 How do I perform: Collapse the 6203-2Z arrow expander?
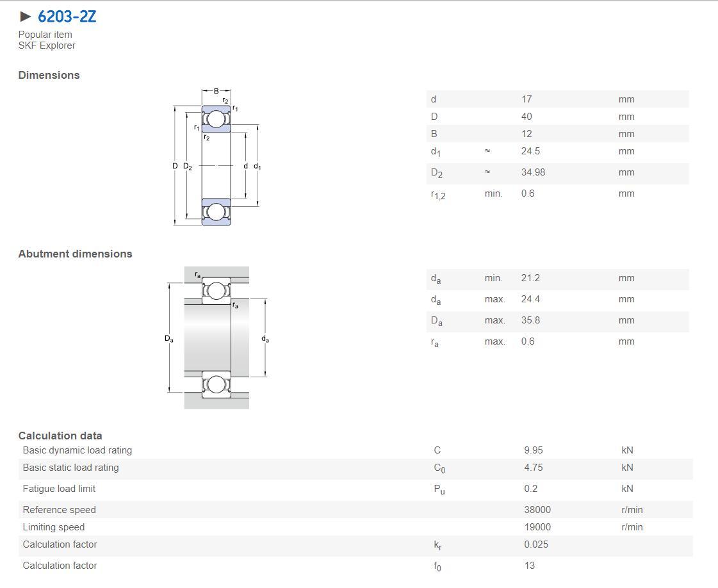(x=25, y=17)
